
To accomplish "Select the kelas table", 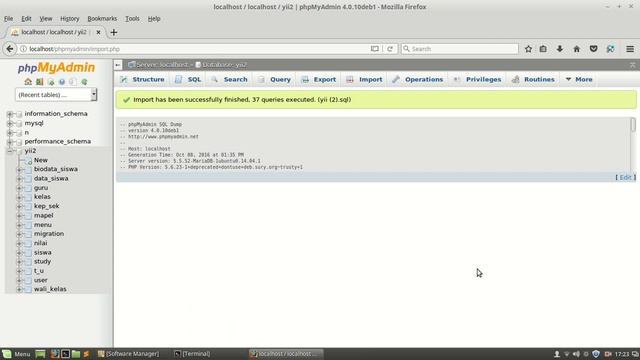I will coord(42,197).
